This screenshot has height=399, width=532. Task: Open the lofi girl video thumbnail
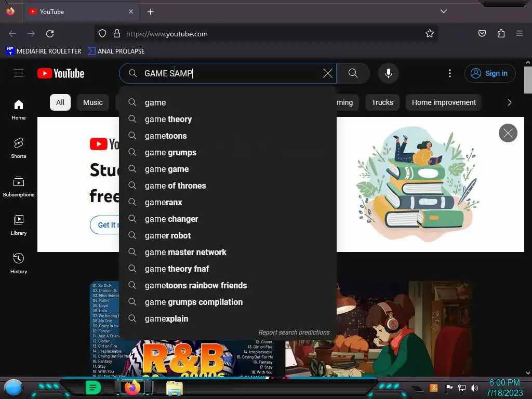click(x=378, y=328)
